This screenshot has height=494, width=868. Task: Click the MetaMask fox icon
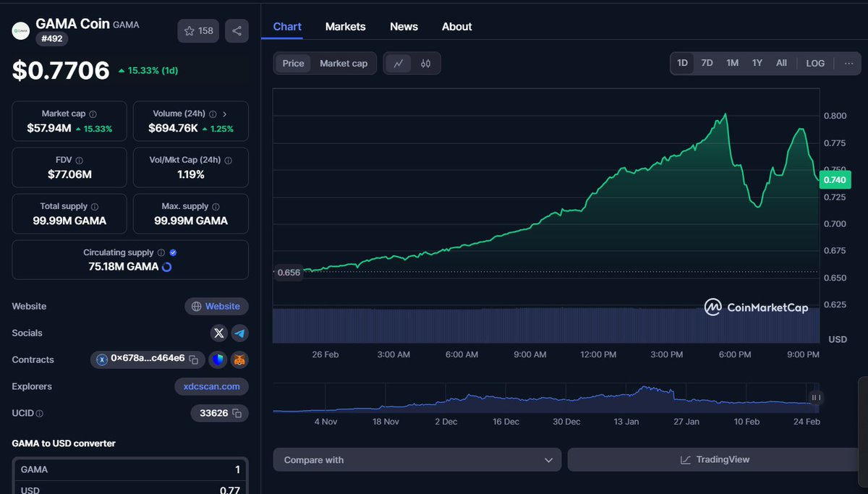click(x=239, y=359)
